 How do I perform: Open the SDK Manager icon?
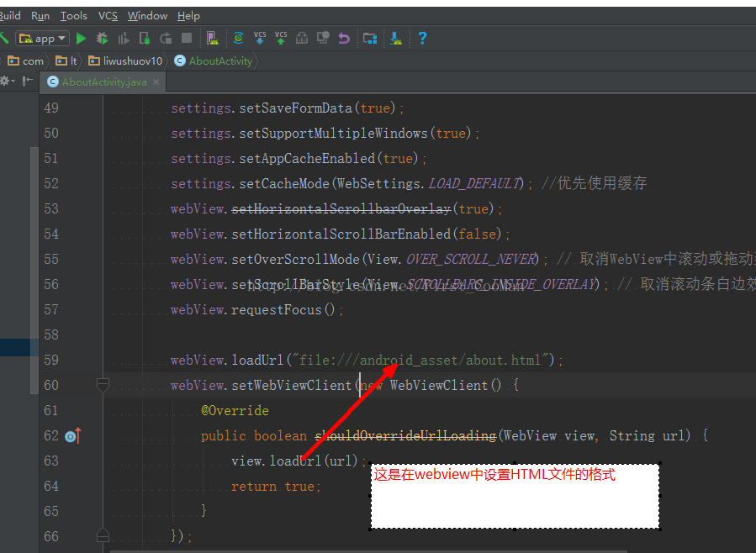[396, 38]
